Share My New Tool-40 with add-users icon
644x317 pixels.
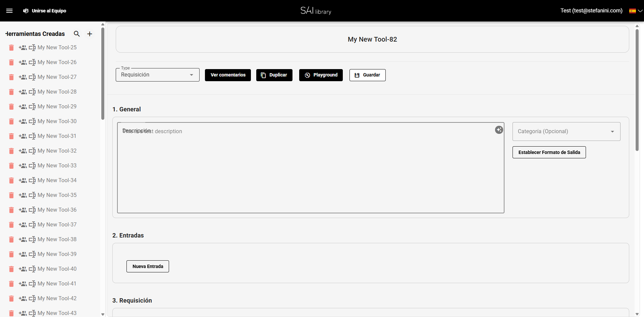[x=23, y=269]
